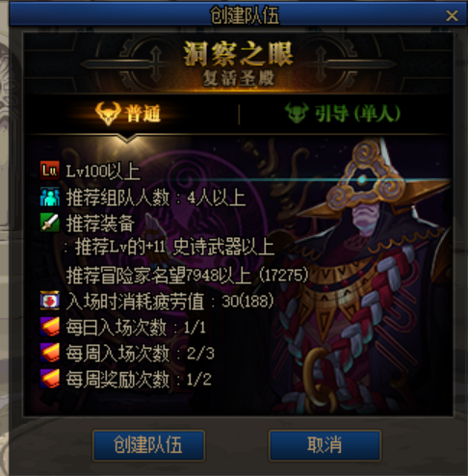Click the 每周入场次数 2/3 text
Screen dimensions: 468x476
pyautogui.click(x=141, y=353)
